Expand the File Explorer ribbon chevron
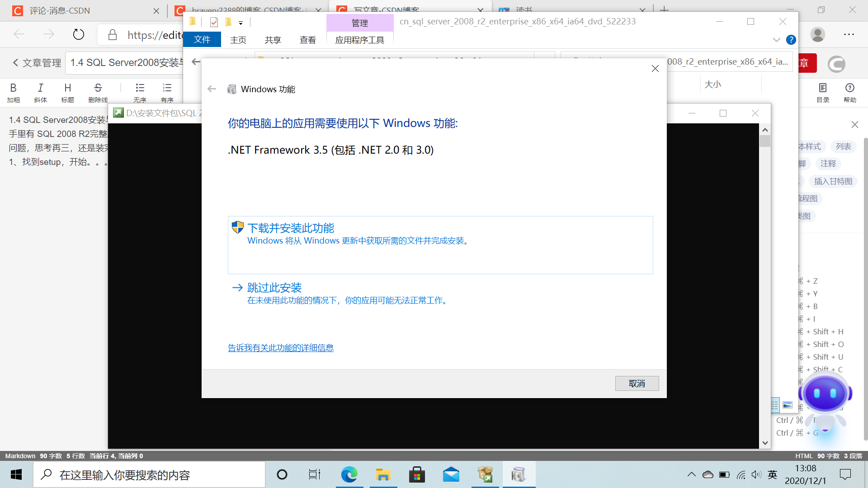This screenshot has height=488, width=868. pyautogui.click(x=777, y=40)
